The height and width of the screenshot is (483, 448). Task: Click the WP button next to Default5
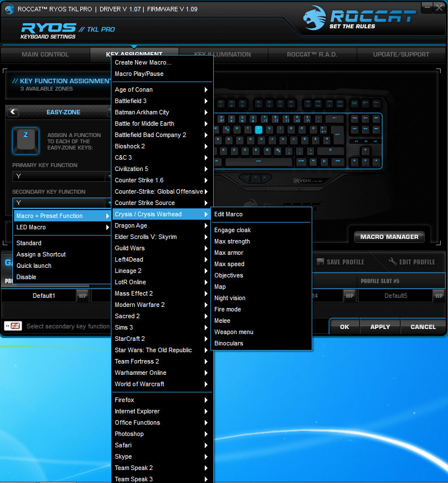[438, 296]
